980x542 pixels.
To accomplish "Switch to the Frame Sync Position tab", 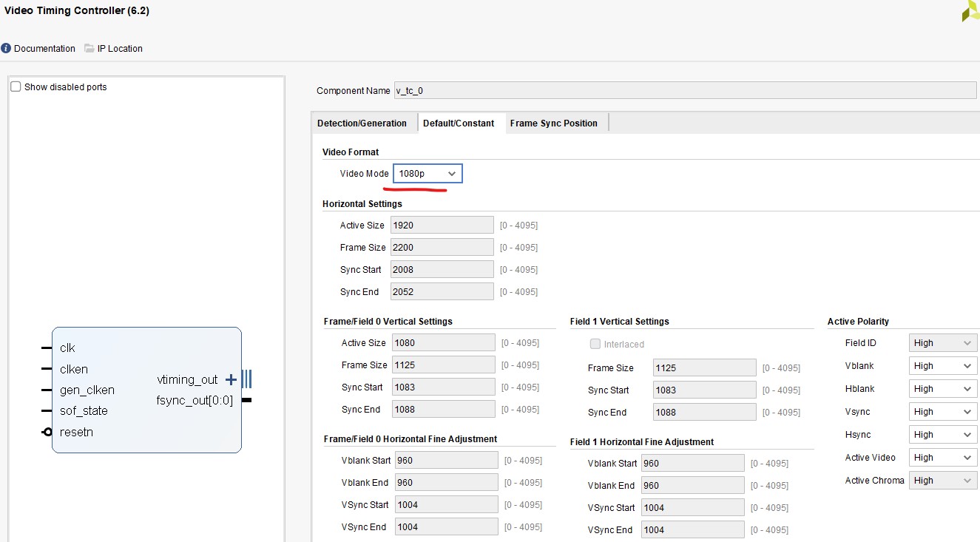I will (x=553, y=123).
